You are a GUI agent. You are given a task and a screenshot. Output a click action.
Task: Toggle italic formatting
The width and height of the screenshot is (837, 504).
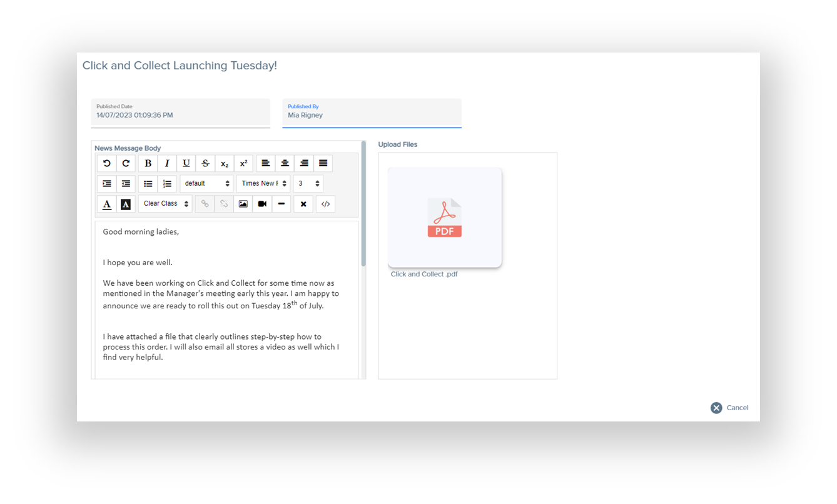(167, 163)
